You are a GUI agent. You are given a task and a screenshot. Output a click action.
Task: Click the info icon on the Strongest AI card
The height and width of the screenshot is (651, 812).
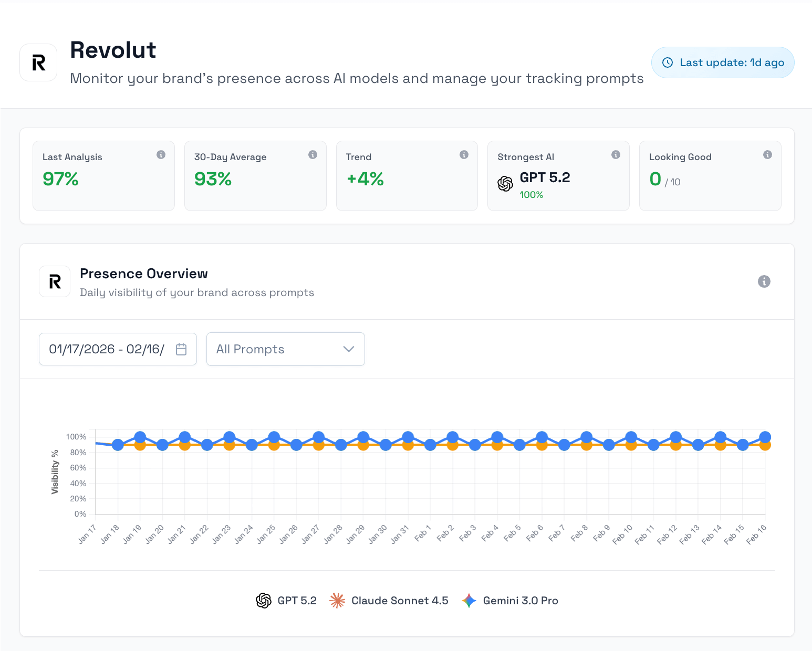(616, 154)
